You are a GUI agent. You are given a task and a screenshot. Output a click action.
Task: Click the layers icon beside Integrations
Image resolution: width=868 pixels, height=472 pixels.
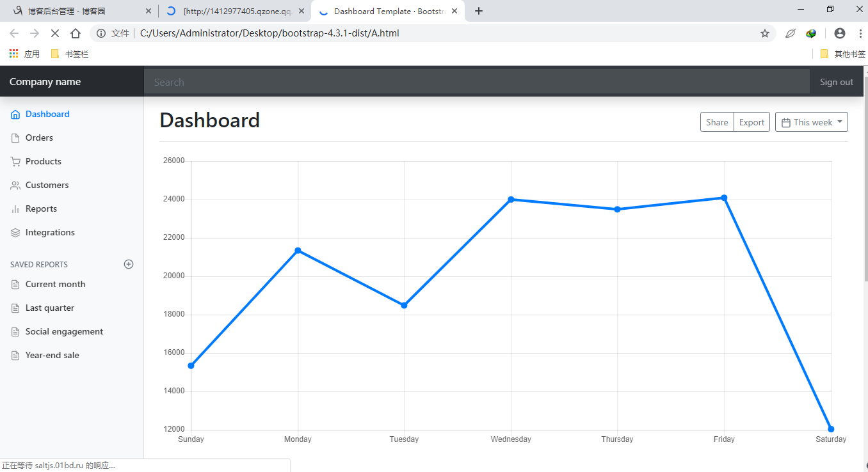[x=16, y=233]
